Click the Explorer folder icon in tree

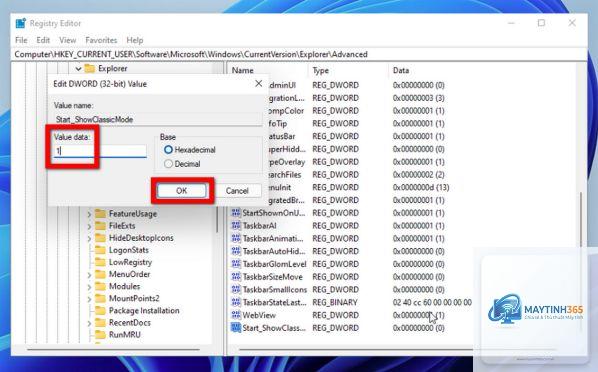(90, 69)
